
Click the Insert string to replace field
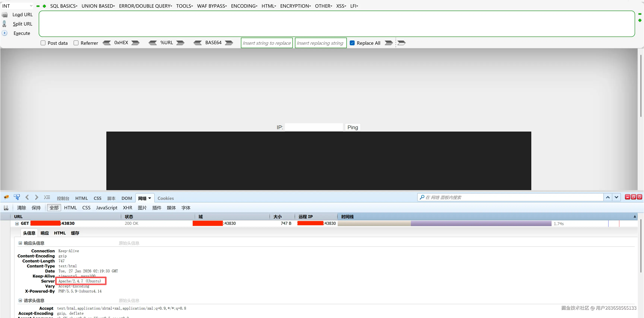(x=267, y=43)
